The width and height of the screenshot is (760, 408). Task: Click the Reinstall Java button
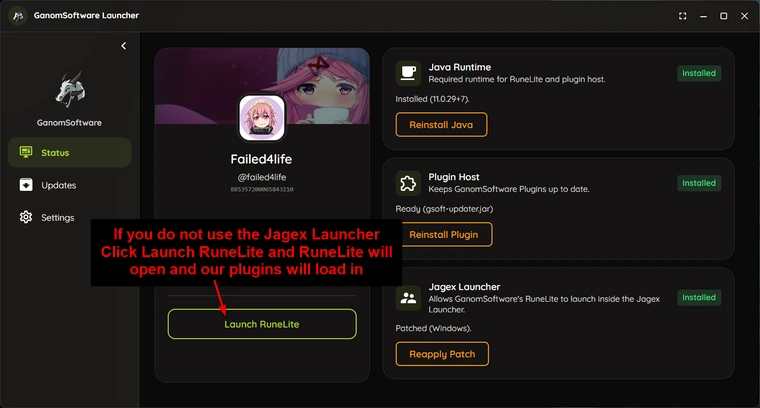(442, 125)
